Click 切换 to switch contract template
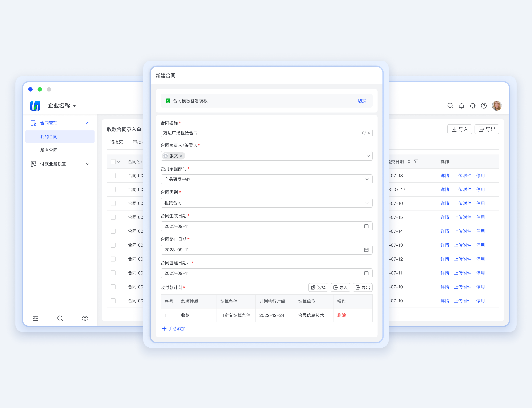The width and height of the screenshot is (532, 408). pyautogui.click(x=362, y=101)
